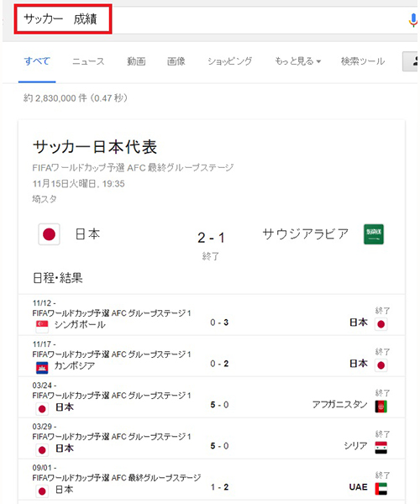Click the account profile button
Screen dimensions: 420x504
[412, 61]
